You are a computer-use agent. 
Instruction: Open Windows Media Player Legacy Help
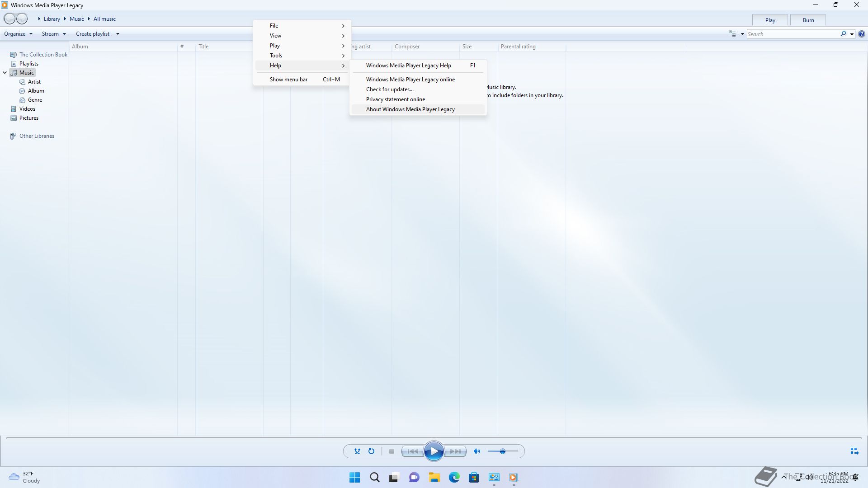click(x=418, y=66)
